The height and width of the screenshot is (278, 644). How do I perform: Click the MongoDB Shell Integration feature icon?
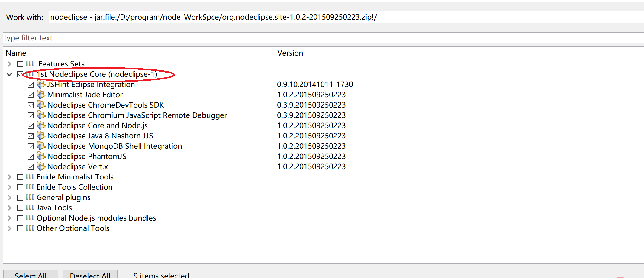(x=41, y=146)
